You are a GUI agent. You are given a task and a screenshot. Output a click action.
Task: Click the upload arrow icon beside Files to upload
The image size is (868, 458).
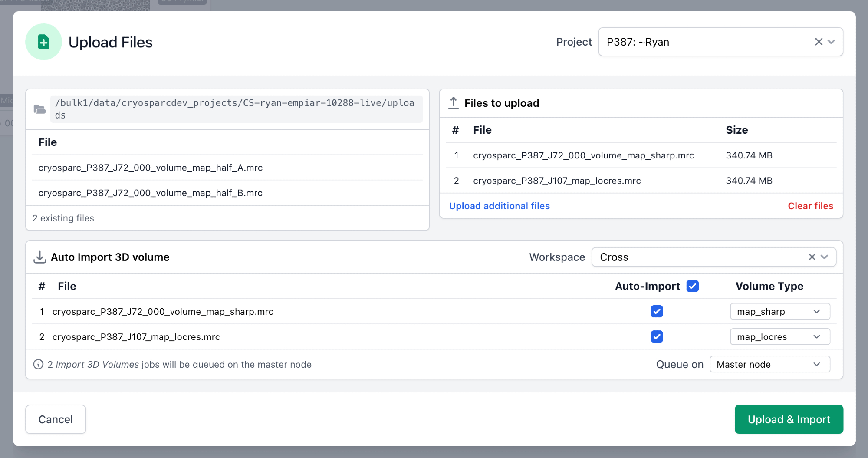tap(454, 103)
